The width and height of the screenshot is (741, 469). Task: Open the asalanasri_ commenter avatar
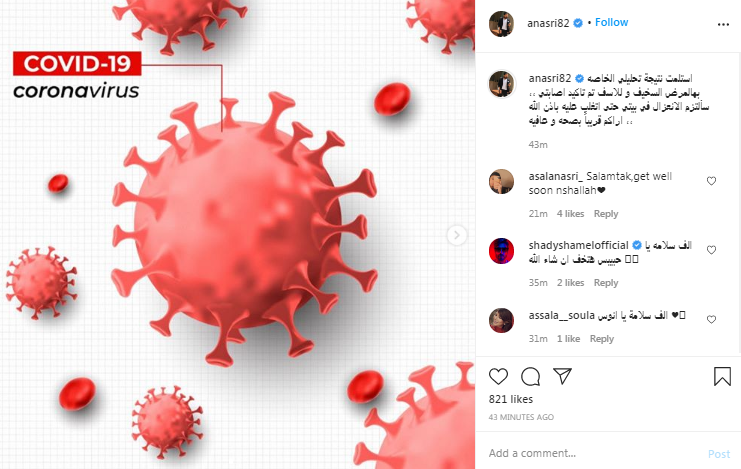501,182
